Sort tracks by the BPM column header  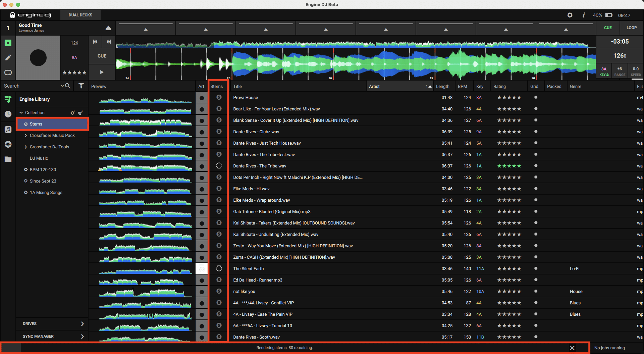coord(462,87)
